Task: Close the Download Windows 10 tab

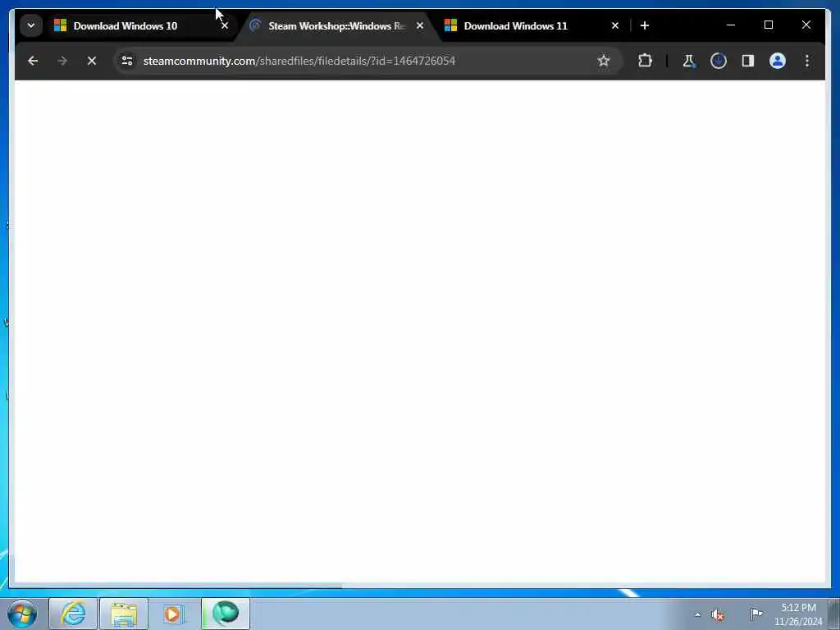Action: click(225, 25)
